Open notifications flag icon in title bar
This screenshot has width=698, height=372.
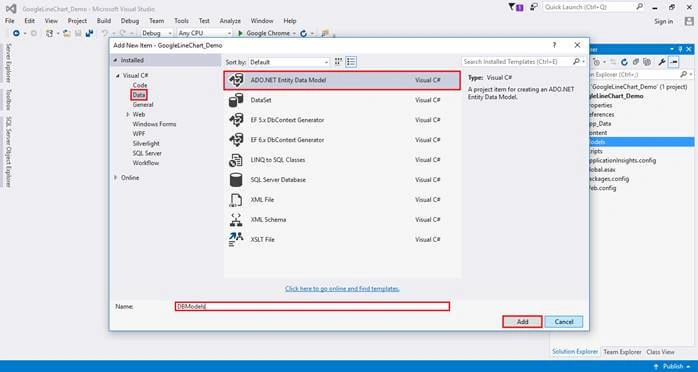pos(516,7)
